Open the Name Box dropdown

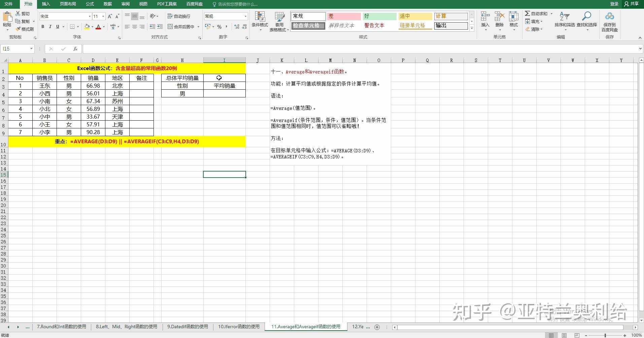[31, 49]
